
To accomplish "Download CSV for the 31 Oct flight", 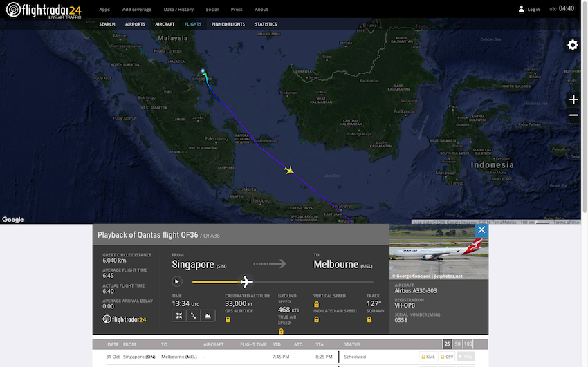I will pos(447,357).
